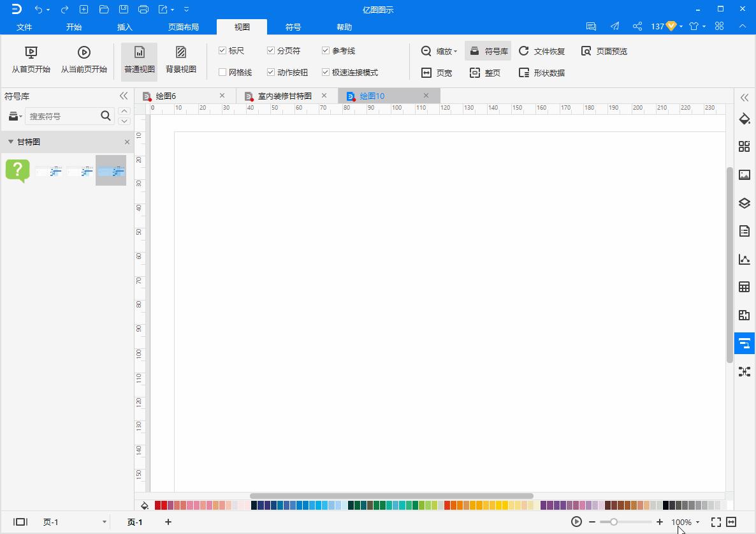
Task: Collapse the 甘特图 symbol category
Action: click(11, 142)
